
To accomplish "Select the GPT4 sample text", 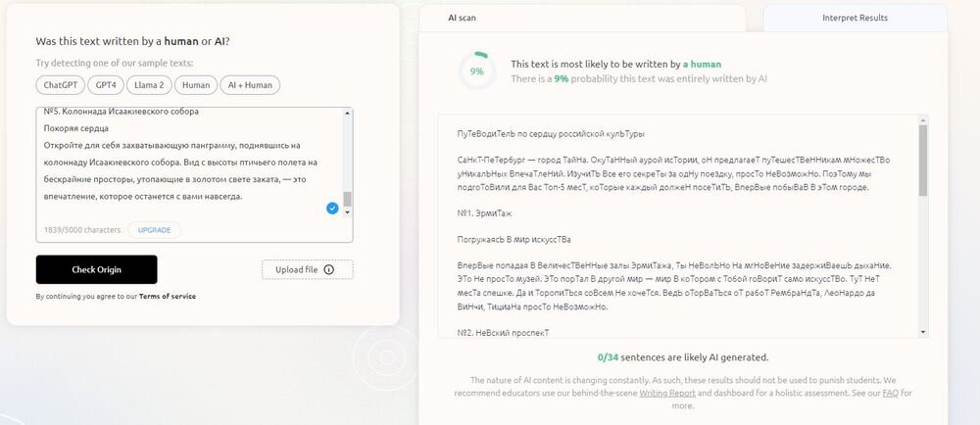I will point(106,85).
